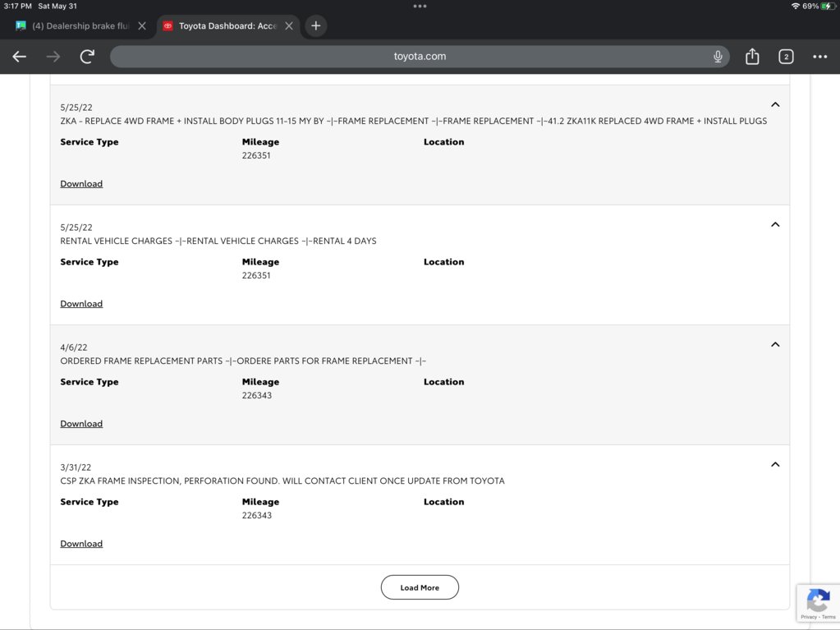Collapse the 4/6/22 ordered parts record
840x630 pixels.
click(775, 344)
